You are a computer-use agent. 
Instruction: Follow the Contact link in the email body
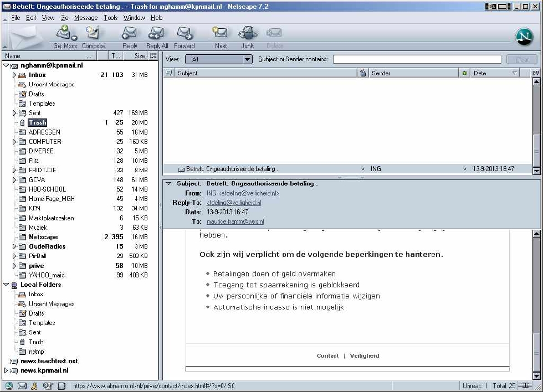pos(327,355)
